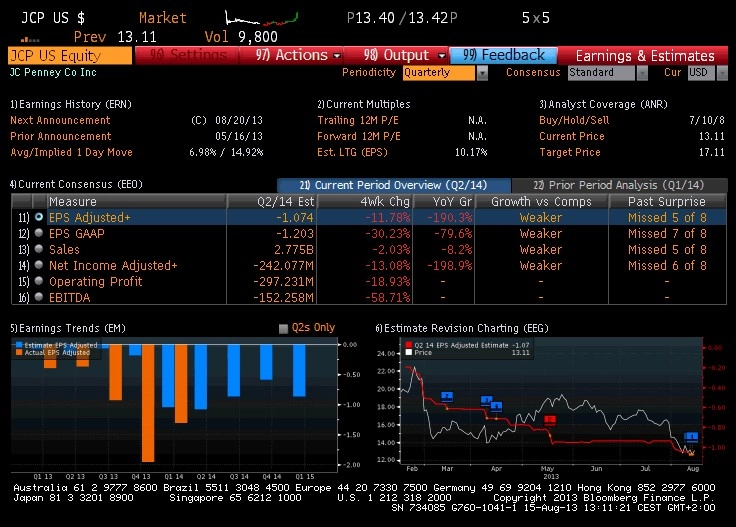Open the Cur USD currency dropdown
Viewport: 736px width, 527px height.
[707, 73]
